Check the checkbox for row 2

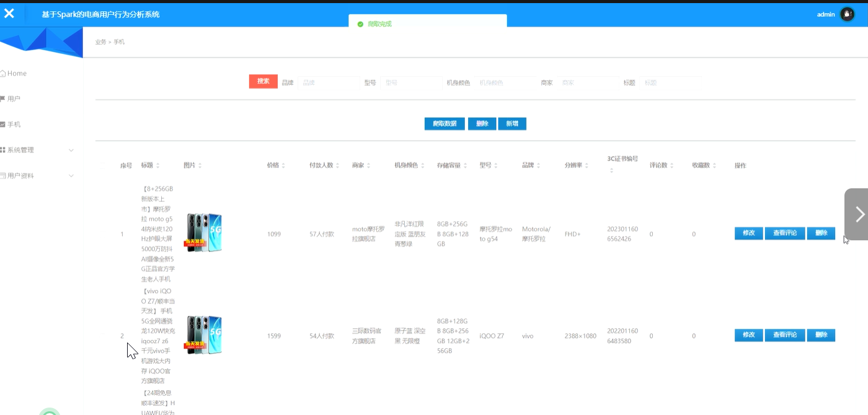pos(102,336)
